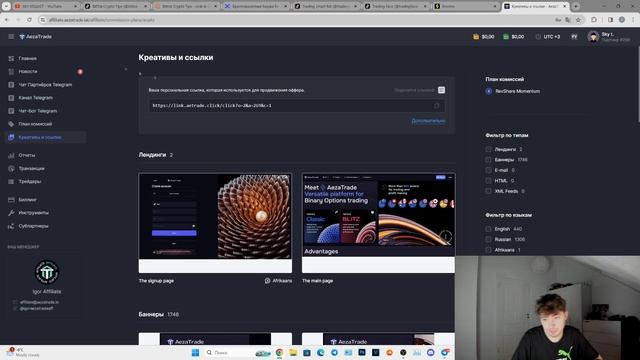Open the Sky t. user profile menu
The image size is (640, 360).
click(x=609, y=37)
